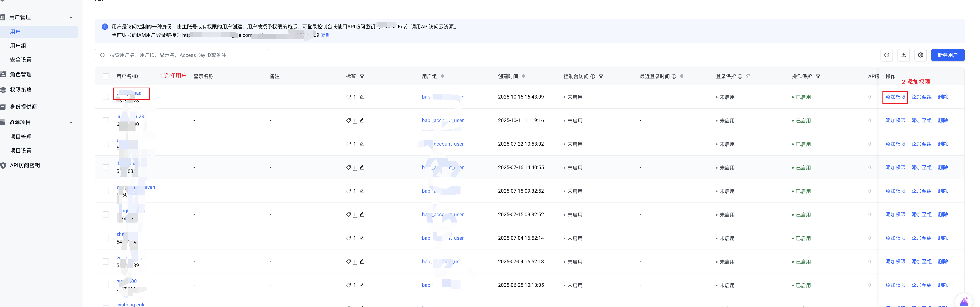The width and height of the screenshot is (980, 307).
Task: Toggle the select-all checkbox in table header
Action: pyautogui.click(x=106, y=77)
